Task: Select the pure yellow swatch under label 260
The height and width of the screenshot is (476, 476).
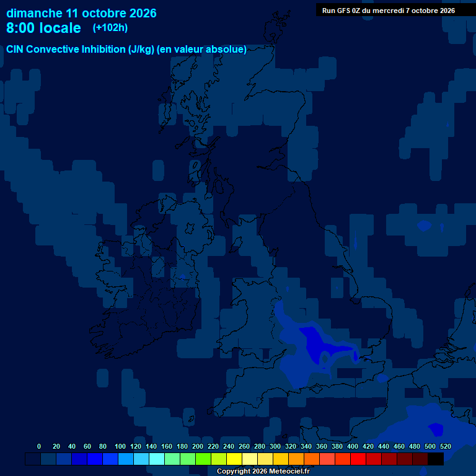Action: click(234, 459)
